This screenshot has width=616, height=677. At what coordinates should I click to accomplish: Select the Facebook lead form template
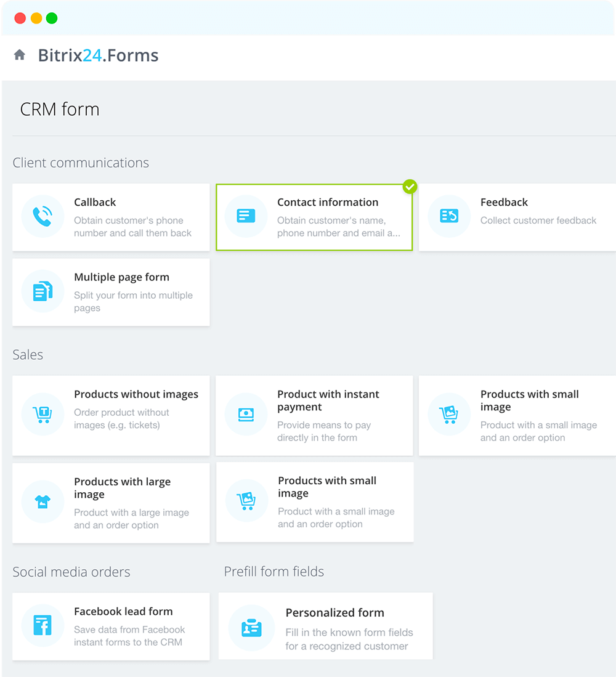click(111, 626)
